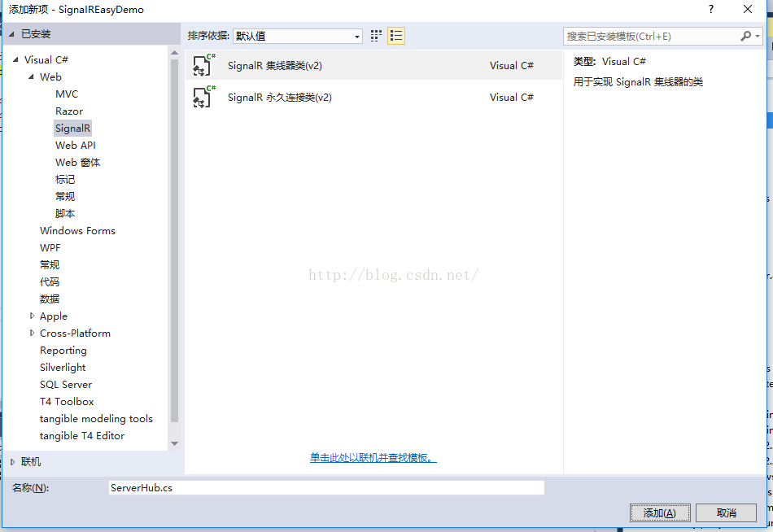This screenshot has height=532, width=773.
Task: Select tangible modeling tools category
Action: [x=96, y=419]
